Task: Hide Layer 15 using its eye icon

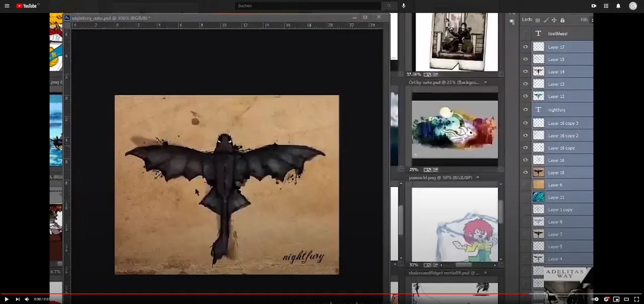Action: tap(526, 59)
